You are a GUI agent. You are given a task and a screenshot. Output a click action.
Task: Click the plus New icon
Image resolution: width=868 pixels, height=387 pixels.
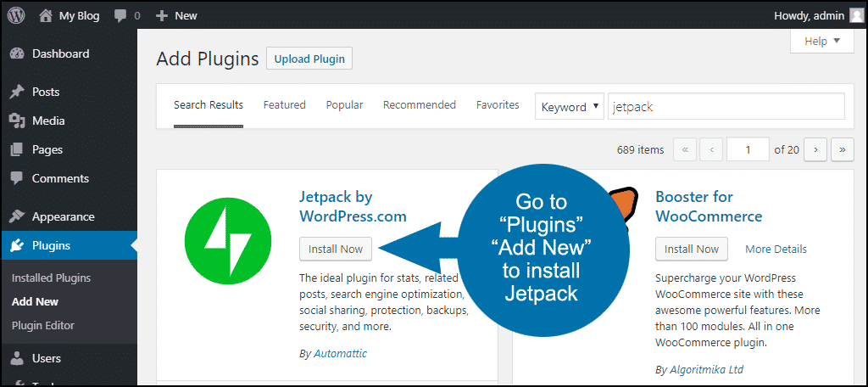pyautogui.click(x=162, y=16)
